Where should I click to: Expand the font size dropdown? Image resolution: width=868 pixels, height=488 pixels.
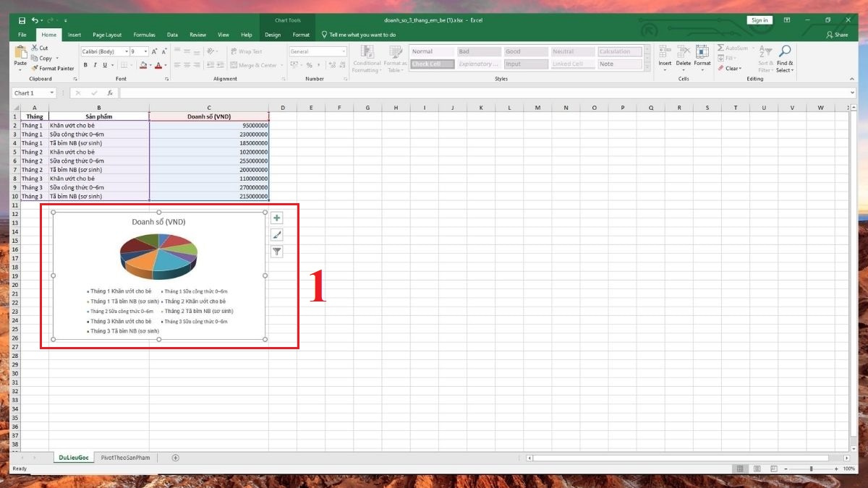pos(145,51)
